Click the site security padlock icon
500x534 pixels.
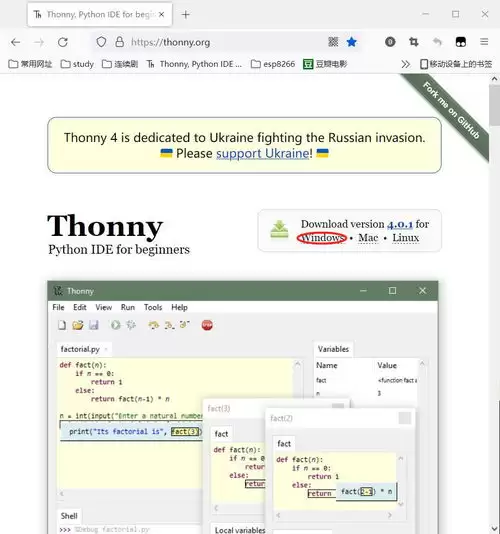click(x=119, y=42)
